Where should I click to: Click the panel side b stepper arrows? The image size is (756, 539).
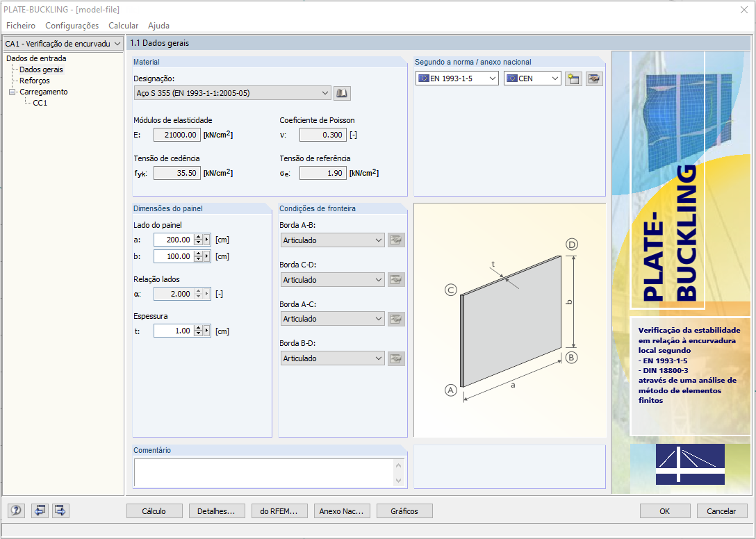[x=198, y=256]
